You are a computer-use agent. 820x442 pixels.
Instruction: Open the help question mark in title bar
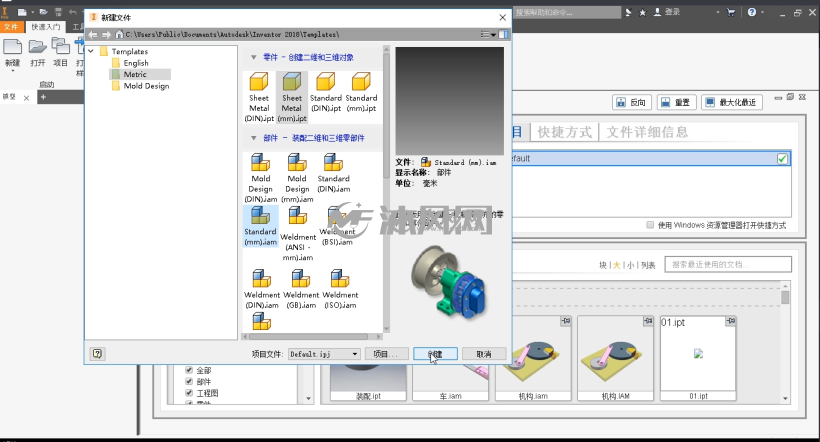pyautogui.click(x=751, y=12)
